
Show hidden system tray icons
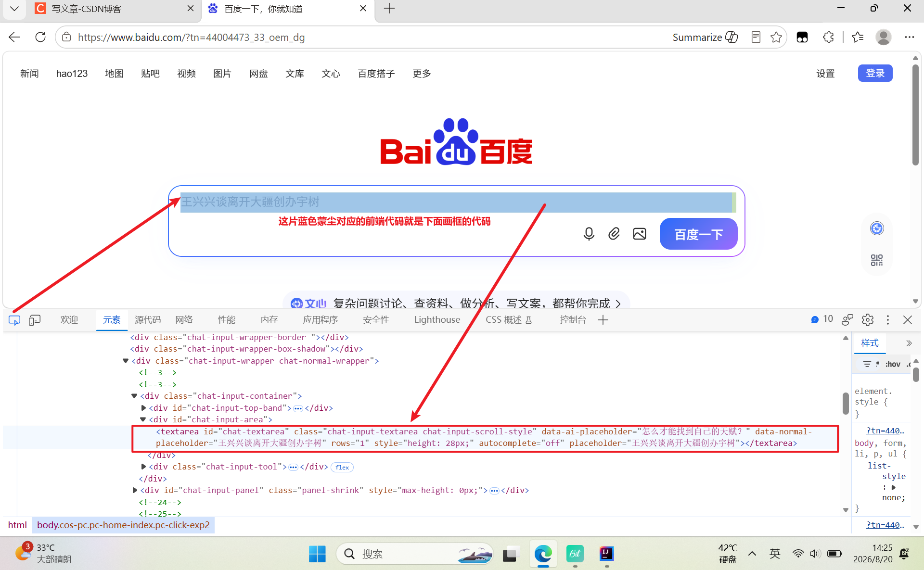click(752, 554)
